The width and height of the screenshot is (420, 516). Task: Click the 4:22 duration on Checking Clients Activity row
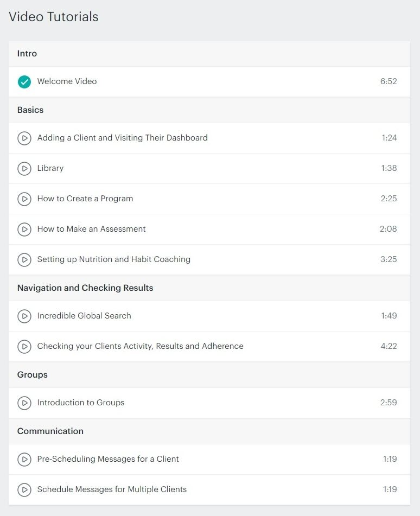(x=389, y=346)
